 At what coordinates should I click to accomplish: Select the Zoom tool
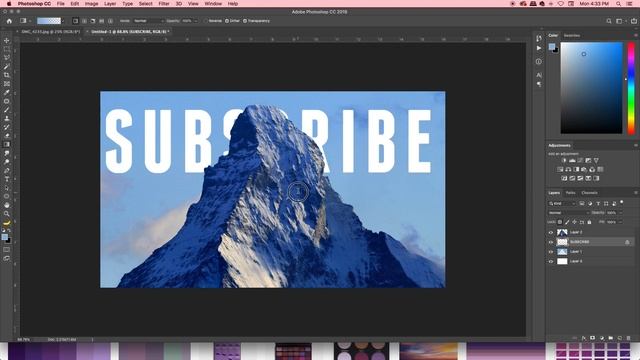(7, 213)
